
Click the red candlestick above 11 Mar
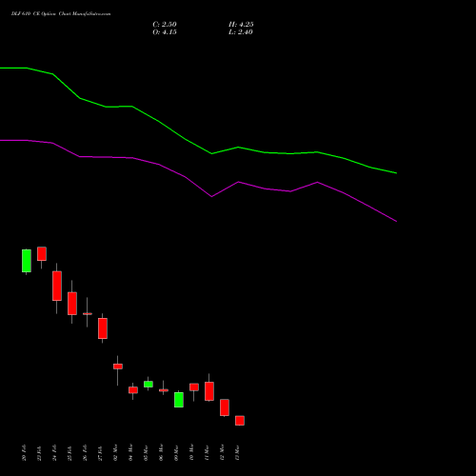[x=209, y=391]
